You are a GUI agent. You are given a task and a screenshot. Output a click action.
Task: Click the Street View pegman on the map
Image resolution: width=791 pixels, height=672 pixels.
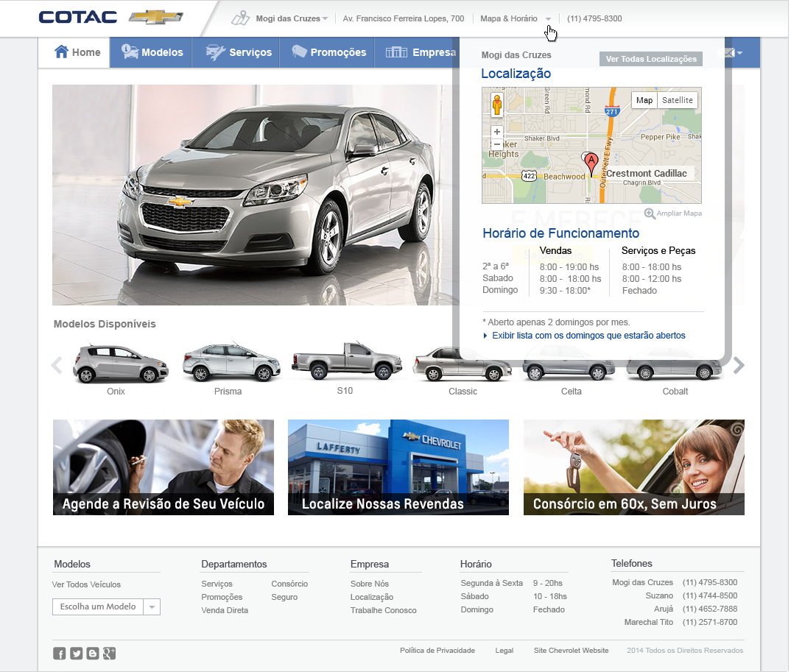tap(497, 105)
